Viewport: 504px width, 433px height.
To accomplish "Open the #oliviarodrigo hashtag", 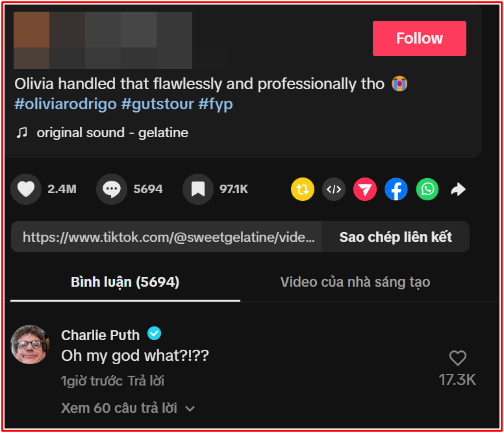I will click(x=66, y=104).
